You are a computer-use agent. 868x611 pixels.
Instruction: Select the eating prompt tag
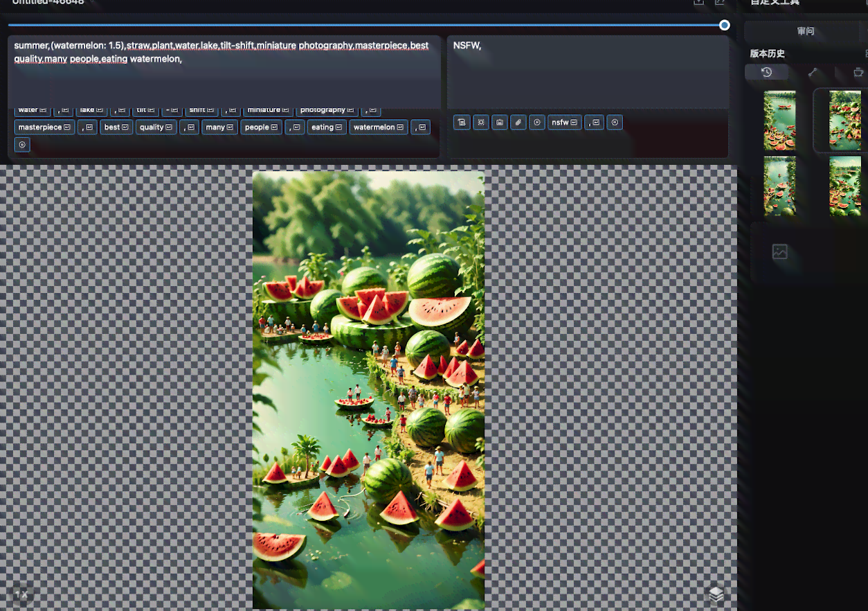327,127
